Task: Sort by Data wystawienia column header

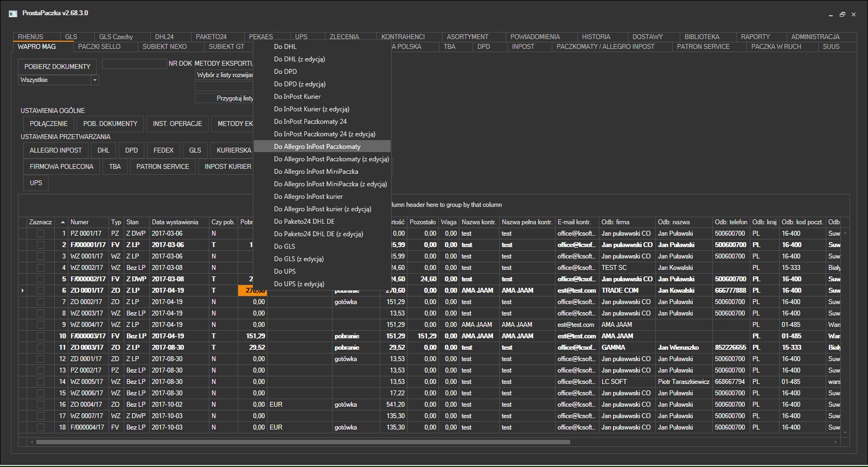Action: pyautogui.click(x=180, y=222)
